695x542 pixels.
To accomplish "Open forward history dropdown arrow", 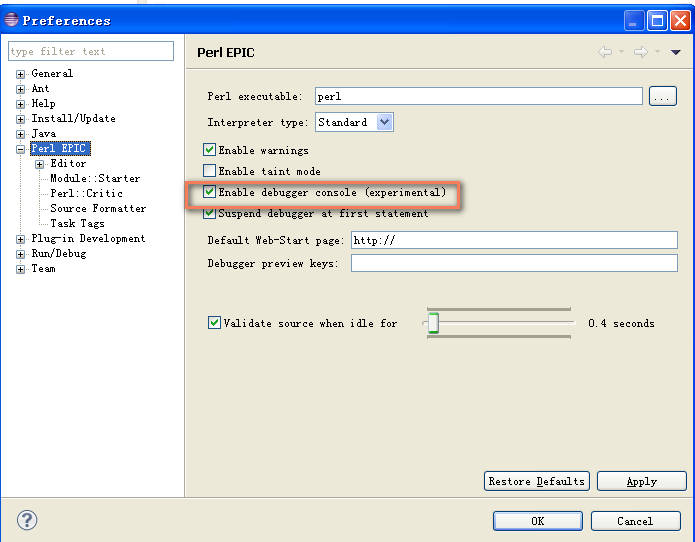I will tap(657, 52).
